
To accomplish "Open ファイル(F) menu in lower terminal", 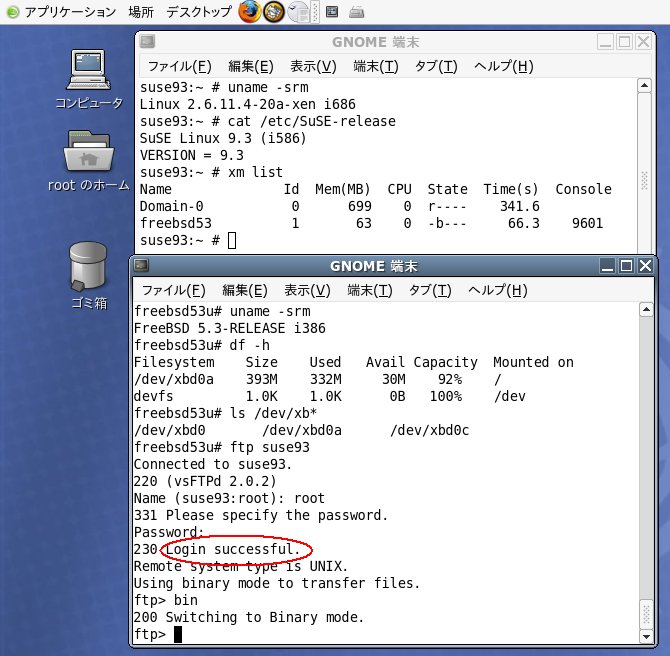I will point(173,291).
